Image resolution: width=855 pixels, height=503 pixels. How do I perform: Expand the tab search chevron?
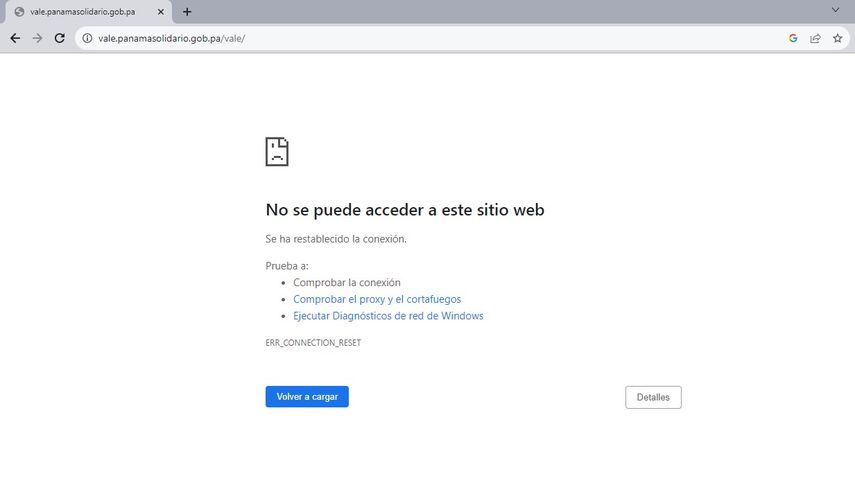[x=836, y=10]
